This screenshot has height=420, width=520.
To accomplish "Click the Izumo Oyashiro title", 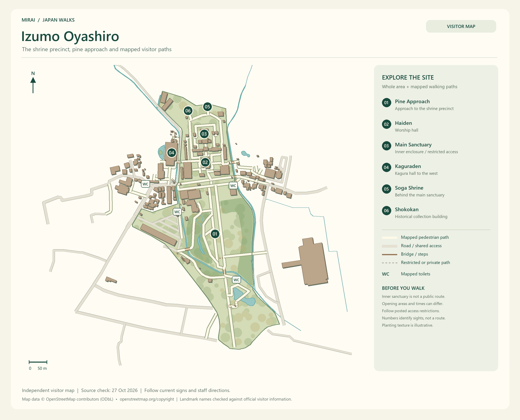I will point(70,36).
